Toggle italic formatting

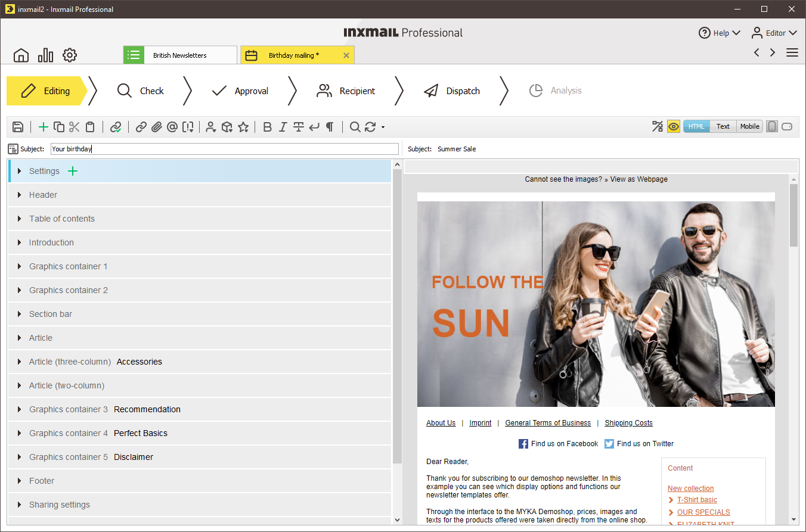[x=283, y=127]
